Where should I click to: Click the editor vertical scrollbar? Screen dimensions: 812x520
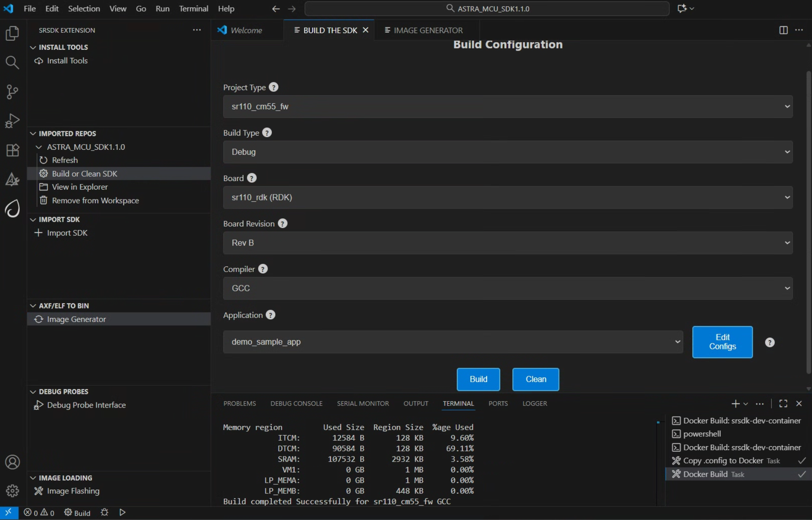[x=808, y=215]
